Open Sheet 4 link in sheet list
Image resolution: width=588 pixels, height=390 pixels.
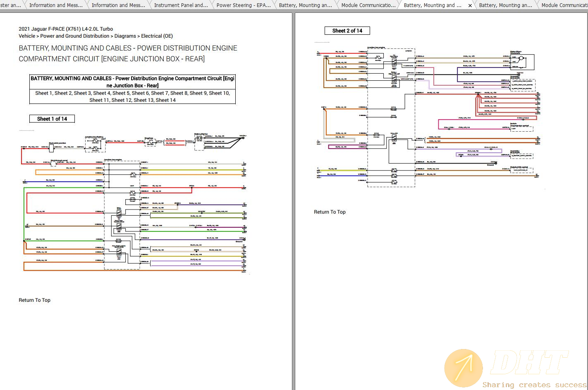tap(101, 93)
